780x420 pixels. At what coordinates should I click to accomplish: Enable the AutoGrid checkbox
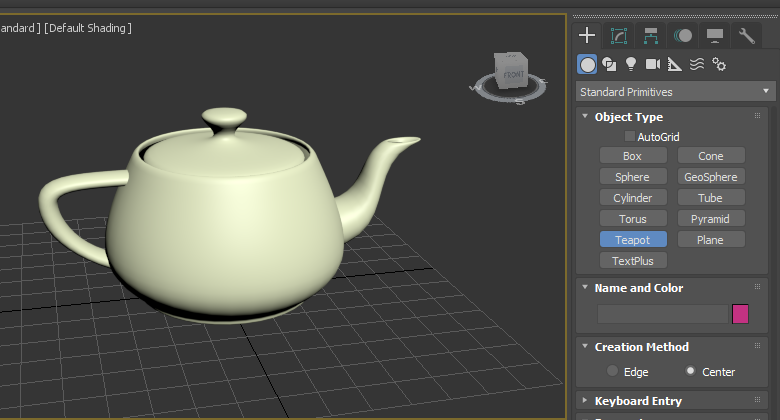coord(630,136)
